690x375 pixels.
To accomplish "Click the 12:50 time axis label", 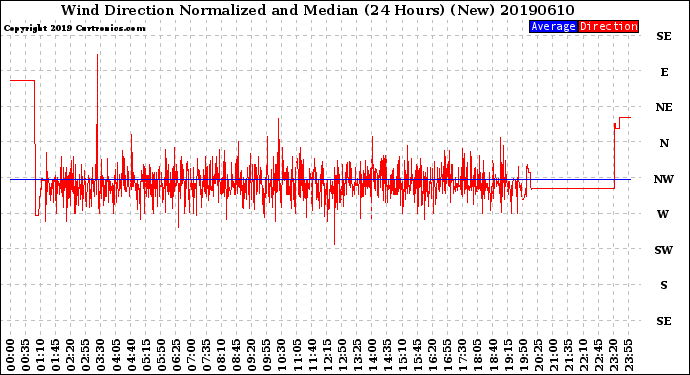I will click(x=342, y=355).
